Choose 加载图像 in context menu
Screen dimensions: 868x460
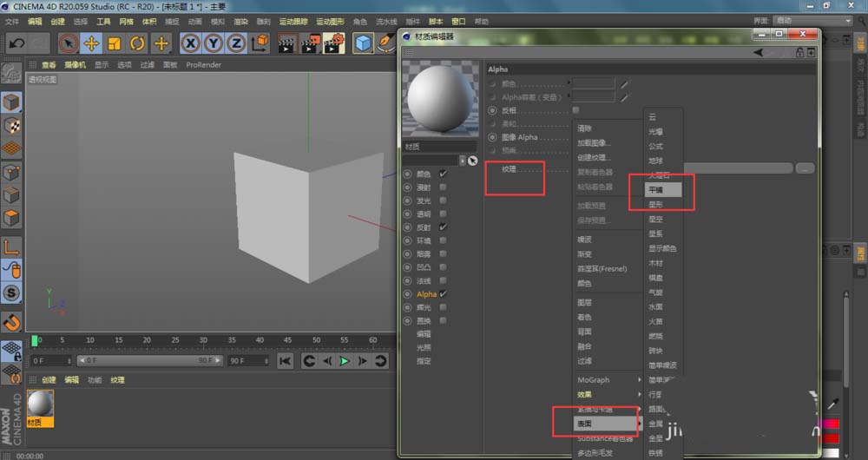(x=594, y=143)
